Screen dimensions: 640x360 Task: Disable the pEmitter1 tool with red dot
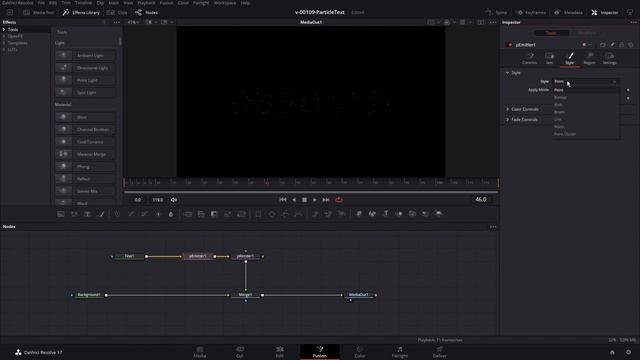[x=510, y=45]
